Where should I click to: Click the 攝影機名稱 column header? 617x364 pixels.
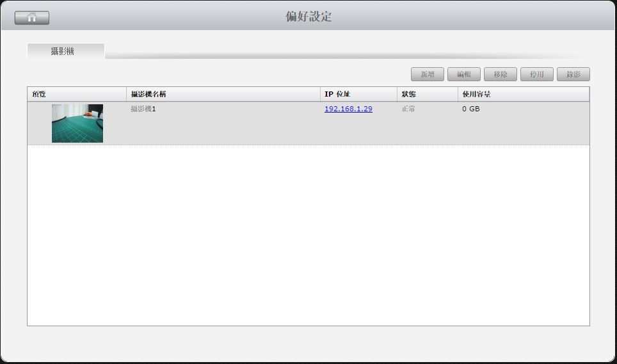[223, 94]
